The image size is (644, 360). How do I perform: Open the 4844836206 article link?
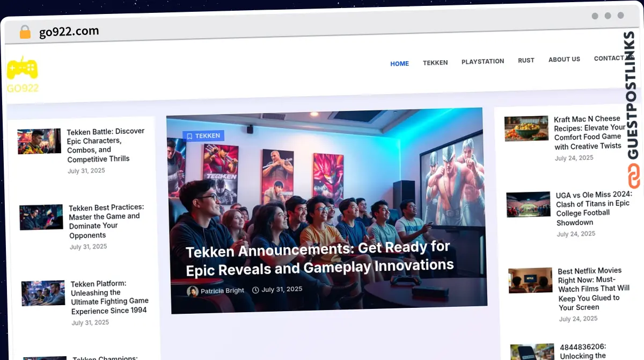pos(584,351)
